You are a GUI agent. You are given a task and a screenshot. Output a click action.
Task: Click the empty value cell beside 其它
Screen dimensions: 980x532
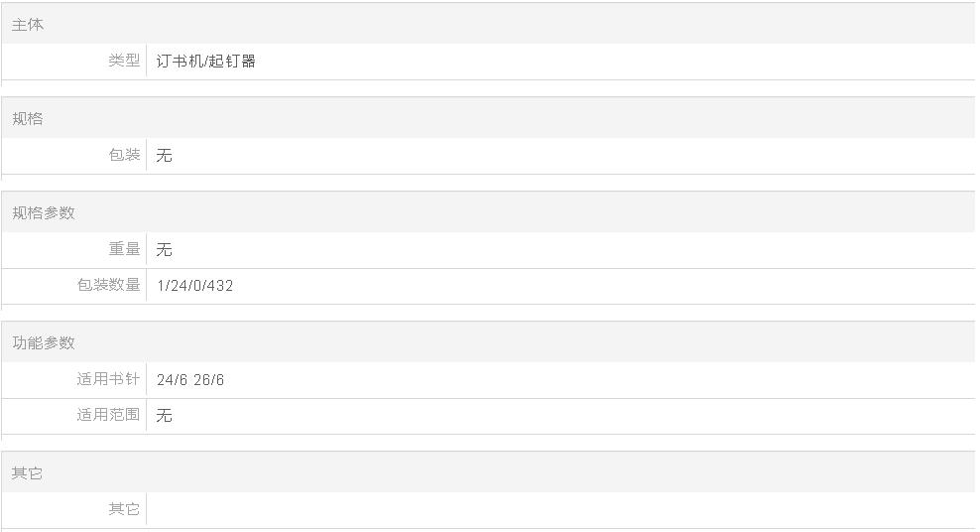[560, 509]
